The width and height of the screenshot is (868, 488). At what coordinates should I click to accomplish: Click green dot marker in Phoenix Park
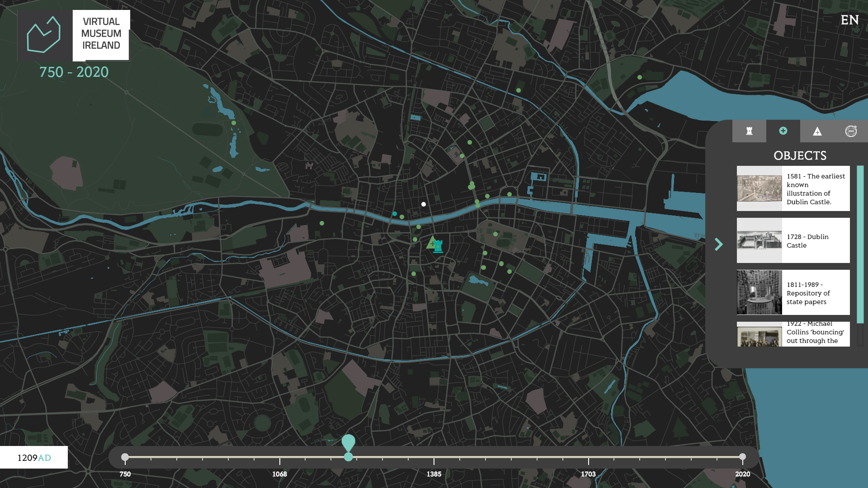234,123
